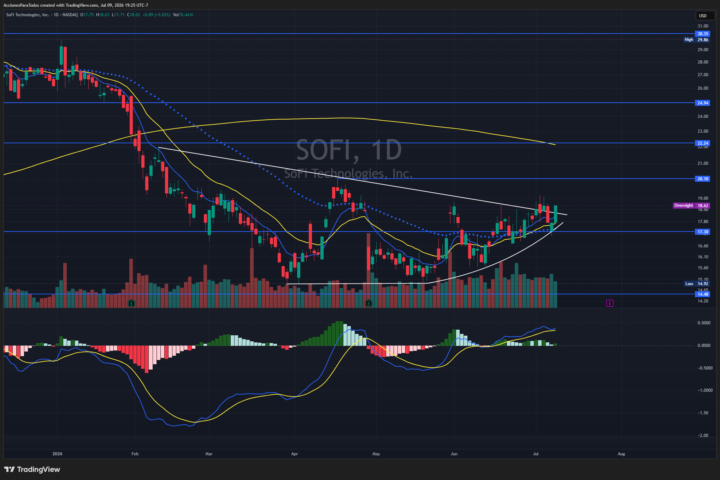Viewport: 720px width, 480px height.
Task: Click the green earnings marker near May
Action: pyautogui.click(x=368, y=303)
